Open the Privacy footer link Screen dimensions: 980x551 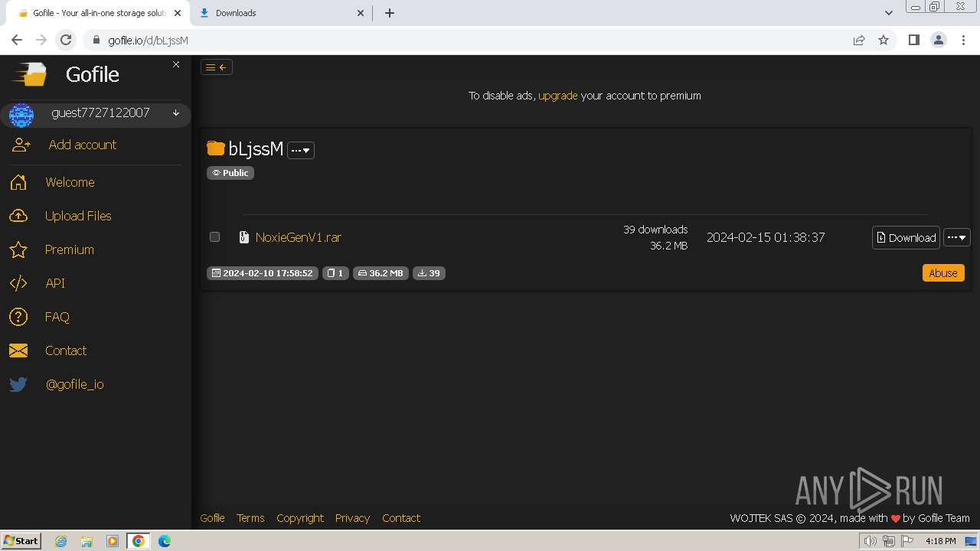coord(352,518)
